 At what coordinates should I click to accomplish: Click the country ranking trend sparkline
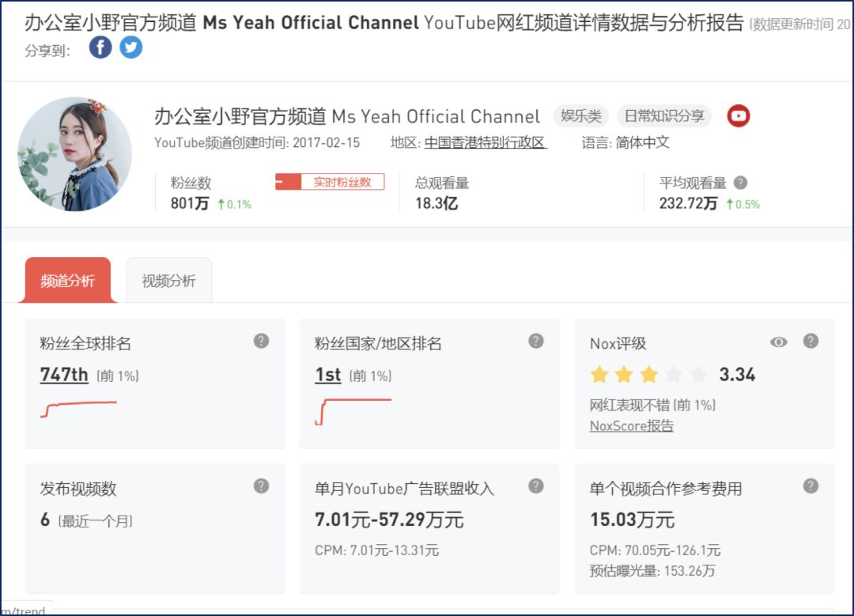(x=353, y=412)
